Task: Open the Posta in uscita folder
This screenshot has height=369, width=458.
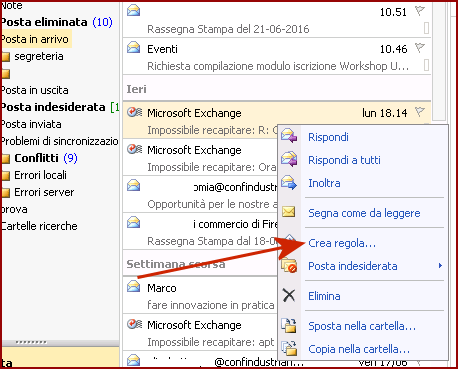Action: pyautogui.click(x=35, y=90)
